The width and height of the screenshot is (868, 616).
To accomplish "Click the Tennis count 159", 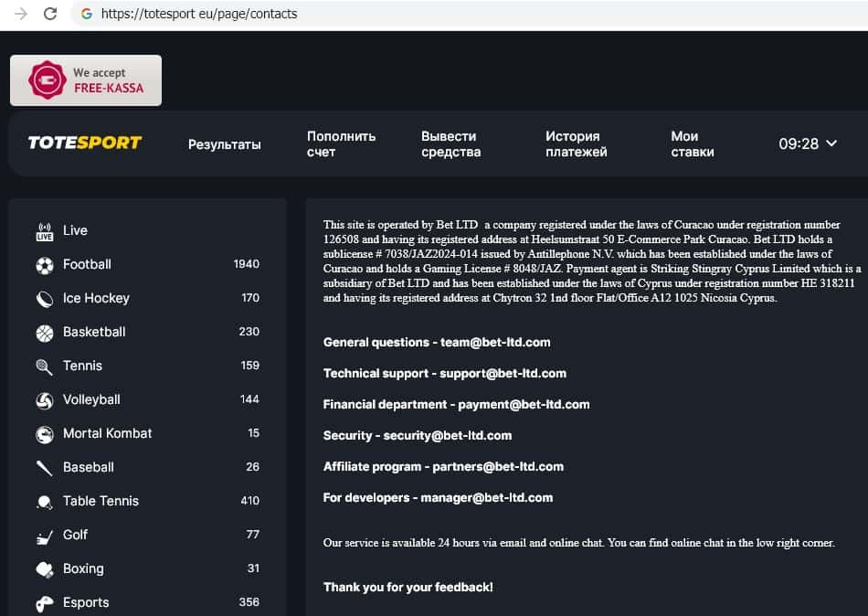I will (x=249, y=366).
